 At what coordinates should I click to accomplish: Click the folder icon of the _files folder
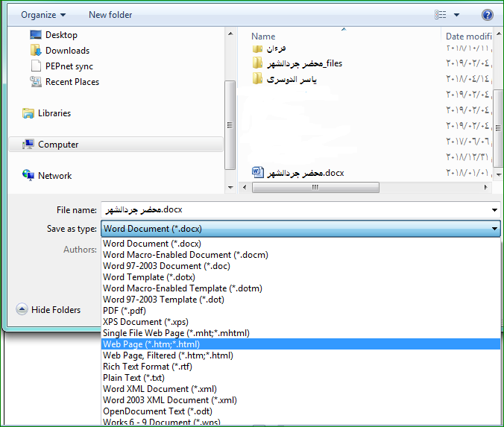point(257,63)
